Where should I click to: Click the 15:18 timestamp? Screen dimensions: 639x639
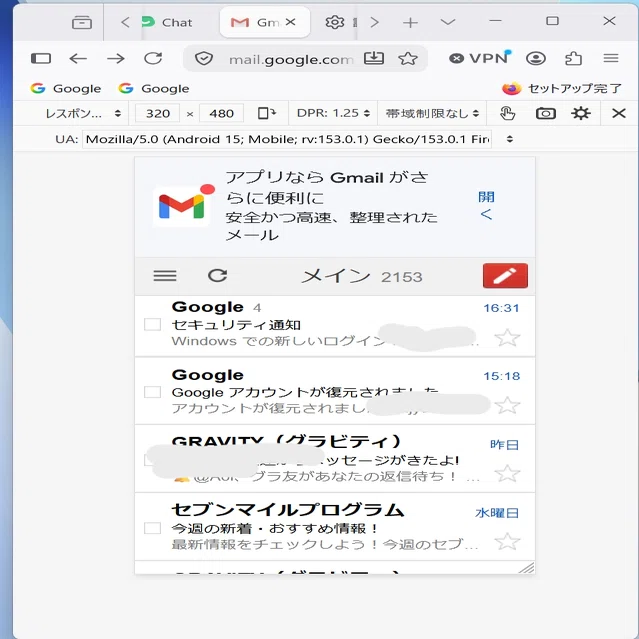(x=502, y=376)
